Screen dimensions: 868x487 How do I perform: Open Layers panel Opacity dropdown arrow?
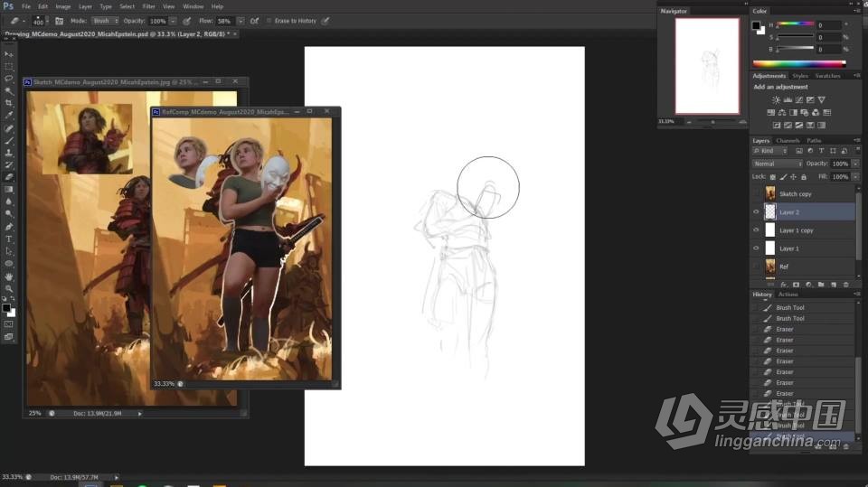(855, 164)
